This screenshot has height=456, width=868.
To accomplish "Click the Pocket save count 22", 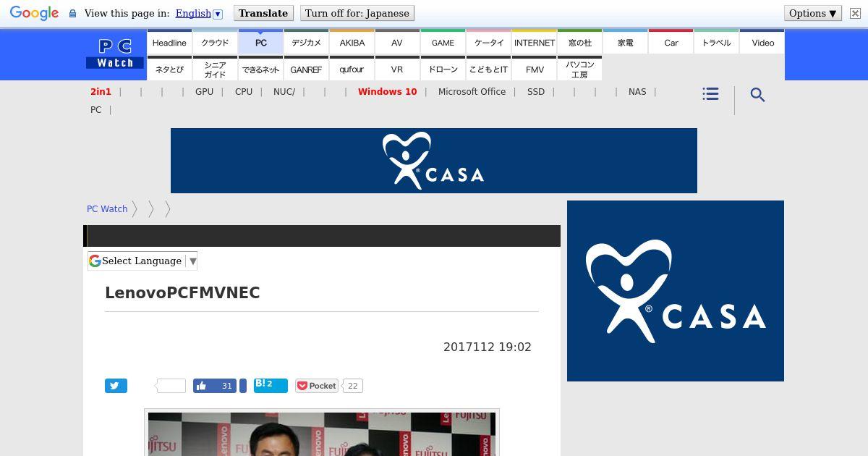I will pyautogui.click(x=352, y=386).
